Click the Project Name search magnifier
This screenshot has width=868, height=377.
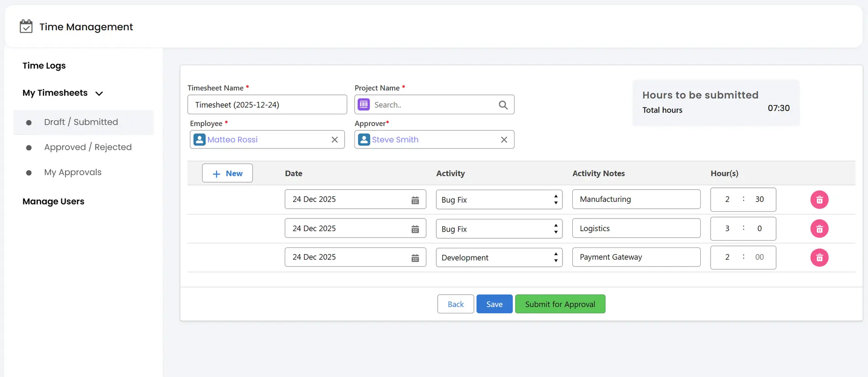tap(503, 105)
